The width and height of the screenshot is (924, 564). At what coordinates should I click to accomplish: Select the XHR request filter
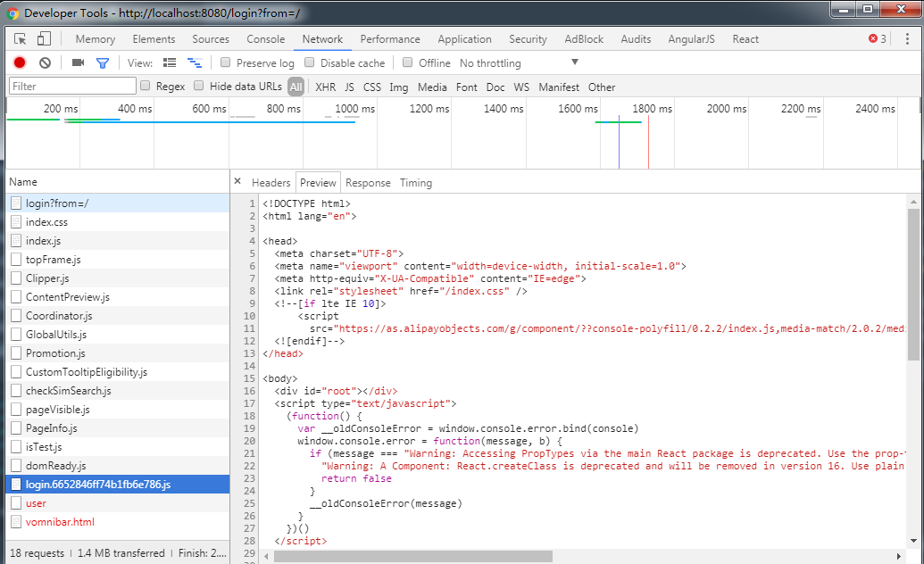(325, 87)
